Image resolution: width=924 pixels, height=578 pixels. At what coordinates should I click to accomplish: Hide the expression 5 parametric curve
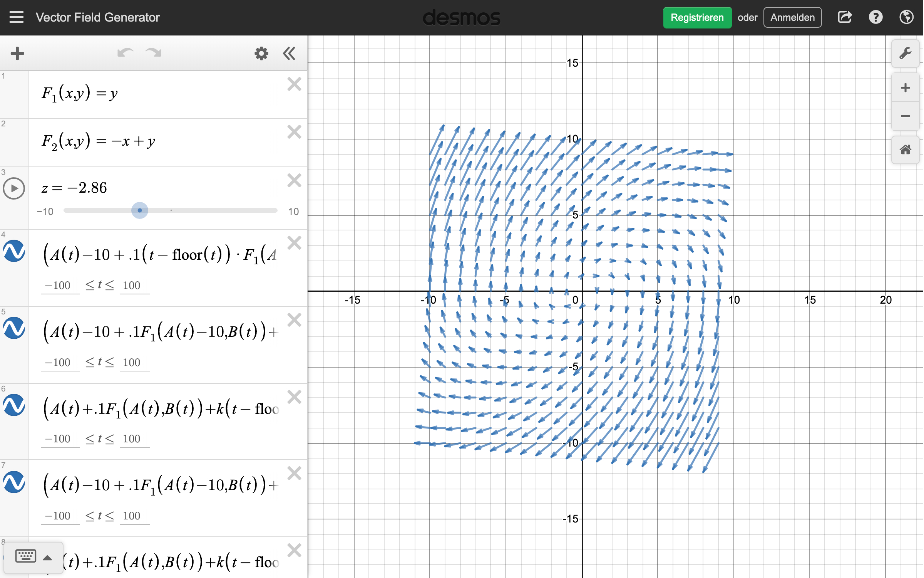pos(14,328)
